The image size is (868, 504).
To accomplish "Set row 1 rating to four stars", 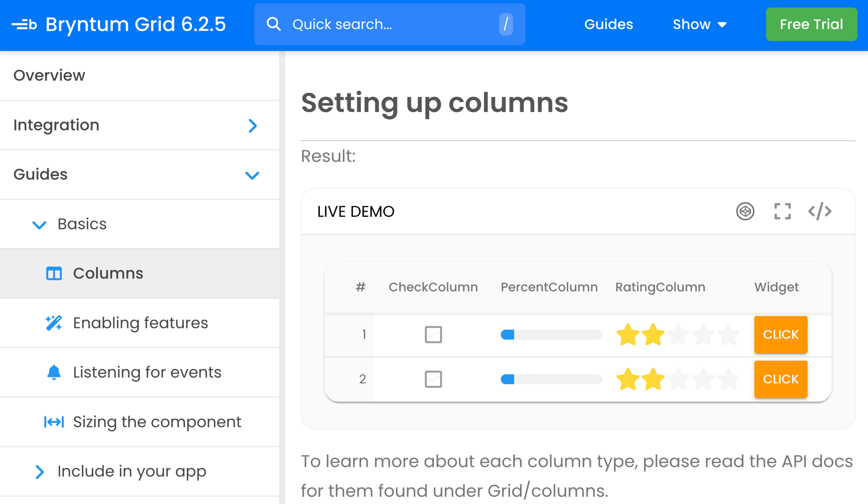I will point(703,334).
